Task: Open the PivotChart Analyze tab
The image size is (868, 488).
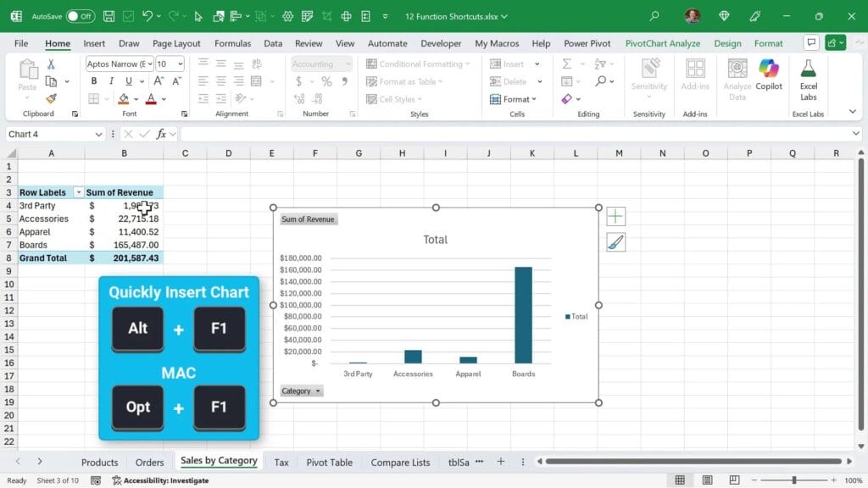Action: pos(662,43)
